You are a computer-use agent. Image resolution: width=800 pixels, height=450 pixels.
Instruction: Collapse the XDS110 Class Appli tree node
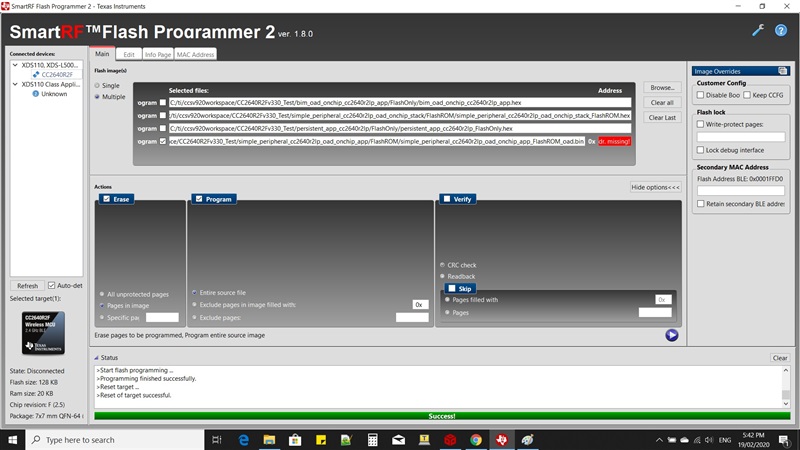tap(15, 84)
